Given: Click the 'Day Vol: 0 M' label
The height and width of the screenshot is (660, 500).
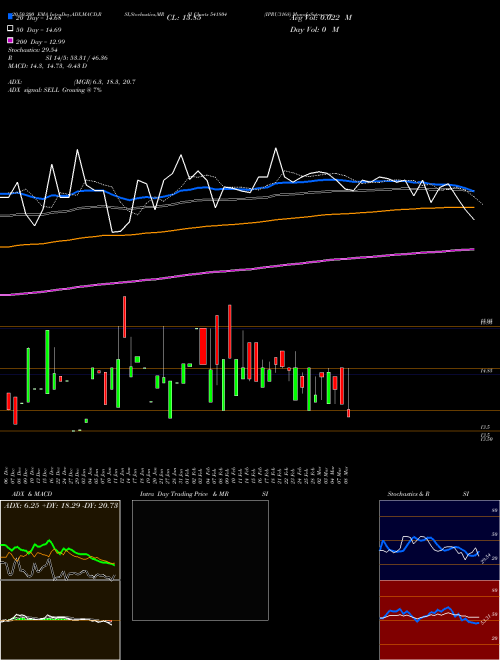Looking at the screenshot, I should (x=314, y=30).
